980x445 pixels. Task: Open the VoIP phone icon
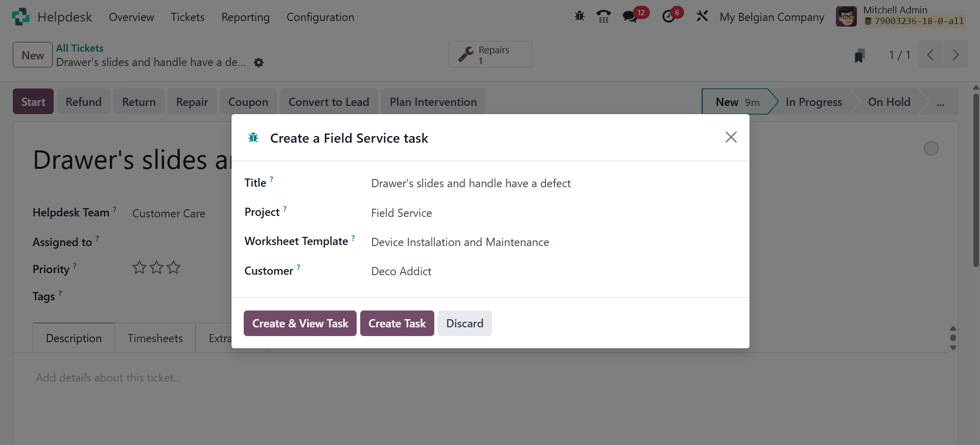pyautogui.click(x=603, y=16)
